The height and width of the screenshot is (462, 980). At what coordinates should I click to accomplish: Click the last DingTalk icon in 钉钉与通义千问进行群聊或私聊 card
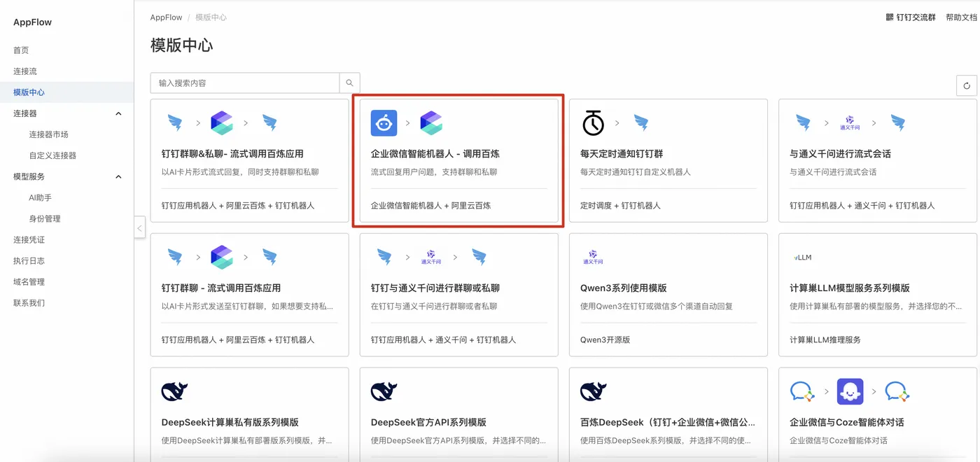(x=479, y=258)
